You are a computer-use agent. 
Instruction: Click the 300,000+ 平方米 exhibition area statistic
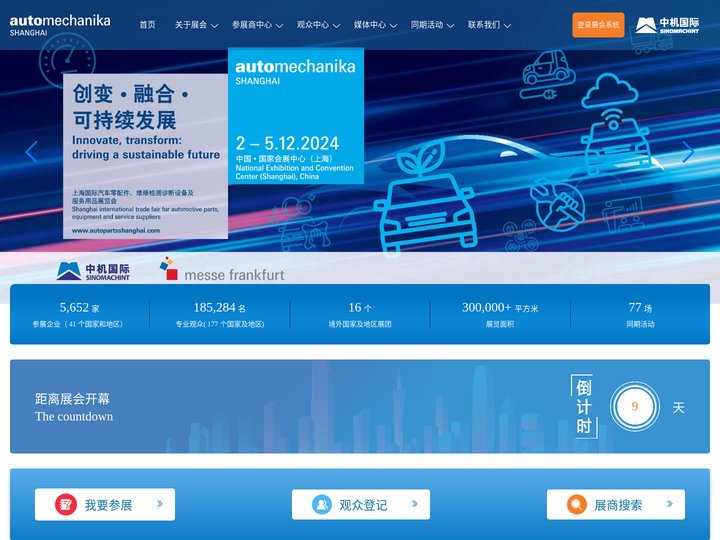(500, 314)
